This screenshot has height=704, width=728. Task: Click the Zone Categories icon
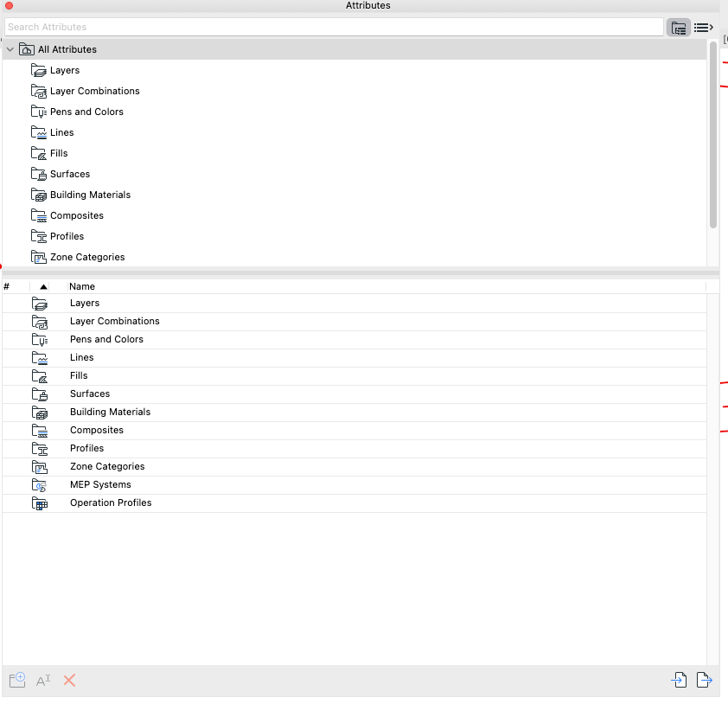tap(40, 466)
